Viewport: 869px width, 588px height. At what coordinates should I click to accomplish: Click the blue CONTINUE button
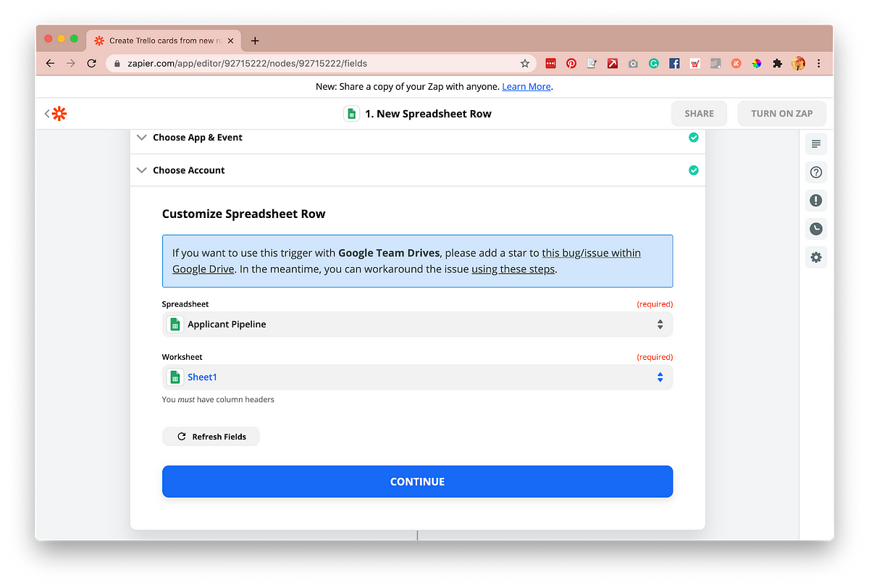pos(417,482)
